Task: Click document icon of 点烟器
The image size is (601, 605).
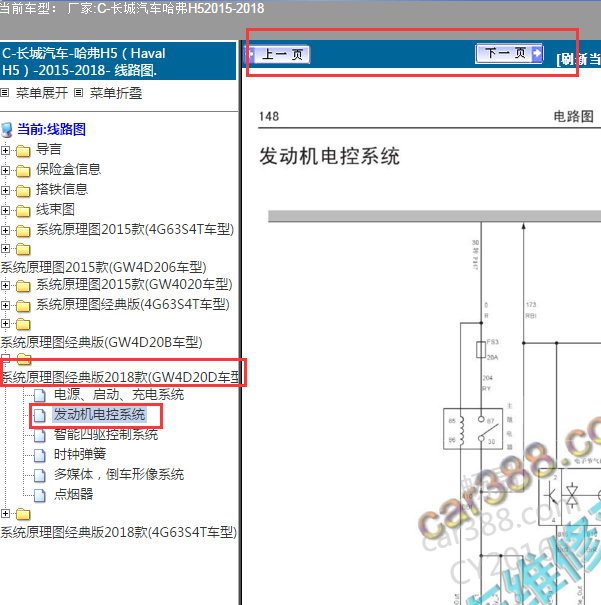Action: [39, 496]
